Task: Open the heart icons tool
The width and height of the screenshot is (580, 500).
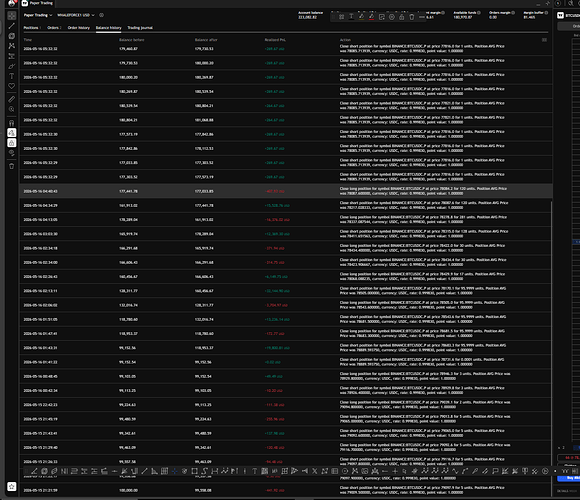Action: [x=12, y=86]
